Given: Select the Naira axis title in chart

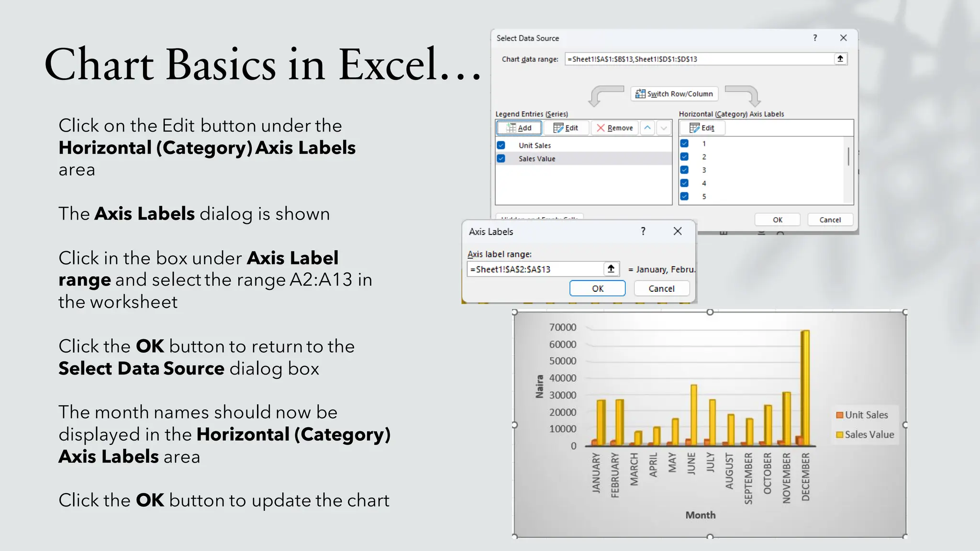Looking at the screenshot, I should (540, 386).
